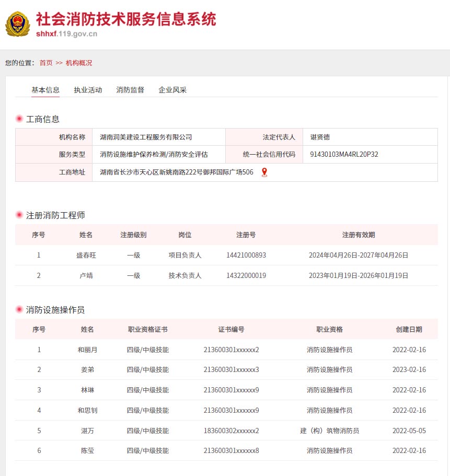This screenshot has height=476, width=450.
Task: Select registration number 14322000019
Action: [x=246, y=276]
